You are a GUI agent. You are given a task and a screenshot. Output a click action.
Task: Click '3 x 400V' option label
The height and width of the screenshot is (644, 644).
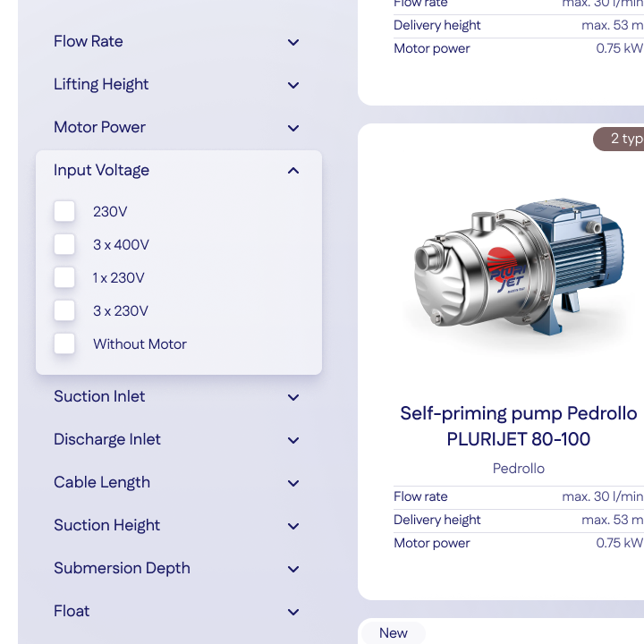(x=121, y=245)
